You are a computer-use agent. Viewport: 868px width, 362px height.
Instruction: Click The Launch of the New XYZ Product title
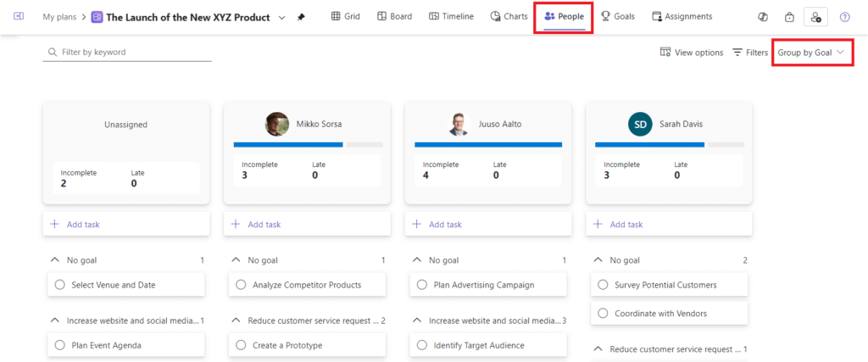coord(188,17)
